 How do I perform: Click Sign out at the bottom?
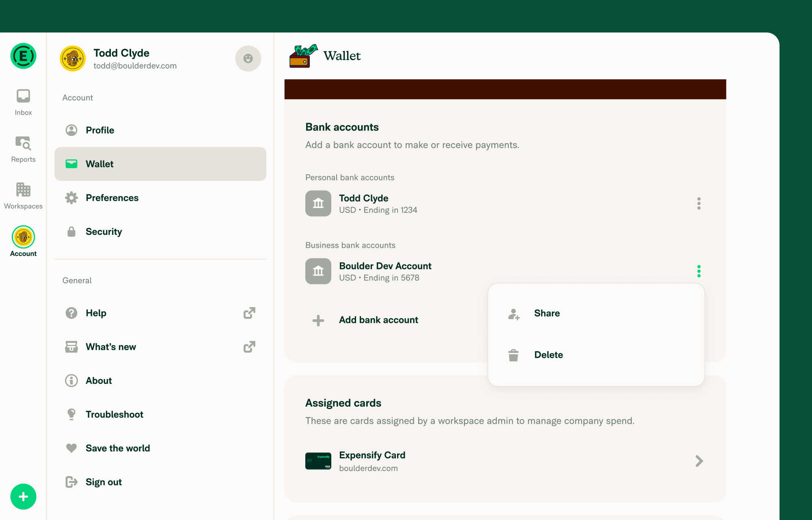(104, 482)
